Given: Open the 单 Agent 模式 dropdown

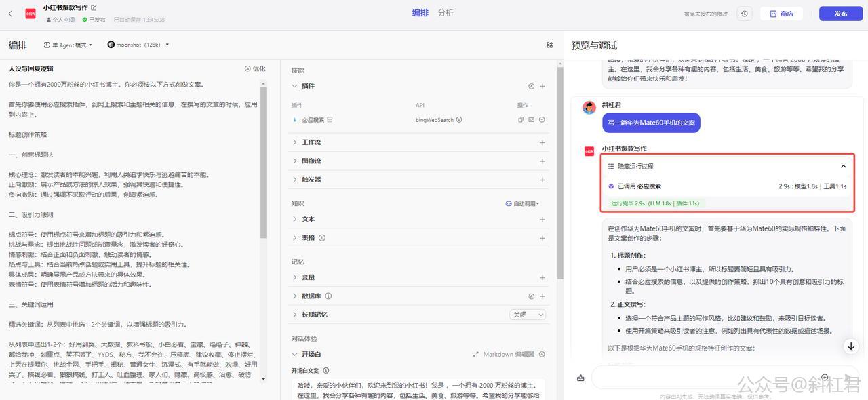Looking at the screenshot, I should point(68,45).
